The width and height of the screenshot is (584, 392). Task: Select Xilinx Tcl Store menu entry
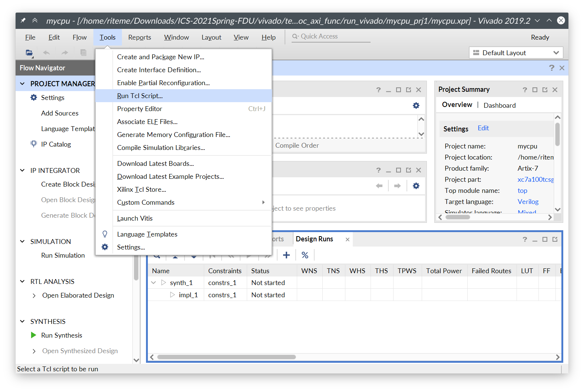pos(183,189)
